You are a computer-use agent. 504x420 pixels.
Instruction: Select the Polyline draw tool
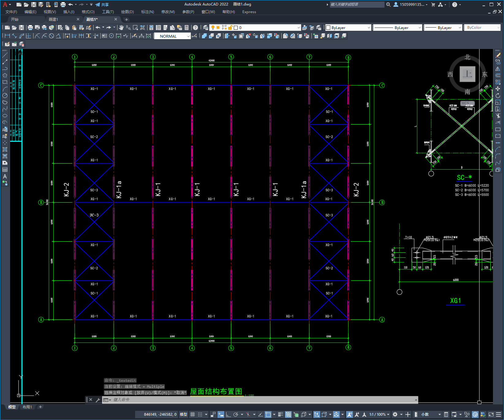pos(5,69)
